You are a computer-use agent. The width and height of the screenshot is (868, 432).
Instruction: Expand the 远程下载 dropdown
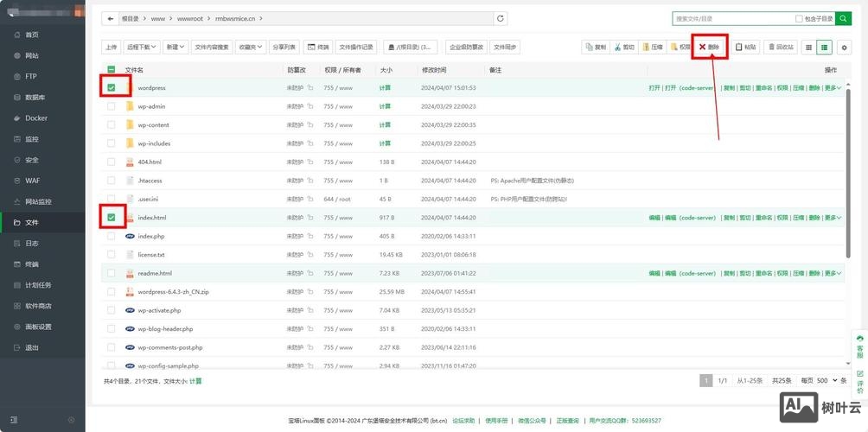tap(142, 48)
